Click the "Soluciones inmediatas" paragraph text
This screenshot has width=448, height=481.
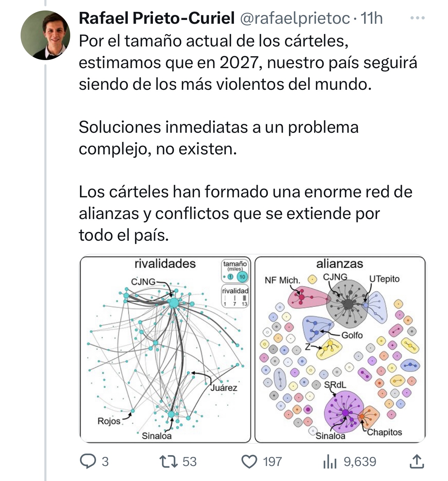coord(218,138)
